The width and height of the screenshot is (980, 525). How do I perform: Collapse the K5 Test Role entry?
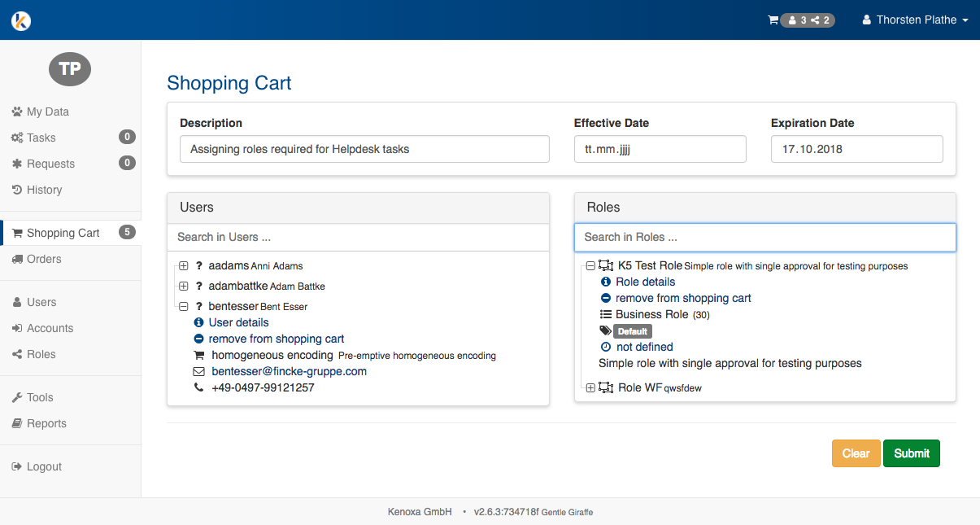[590, 266]
